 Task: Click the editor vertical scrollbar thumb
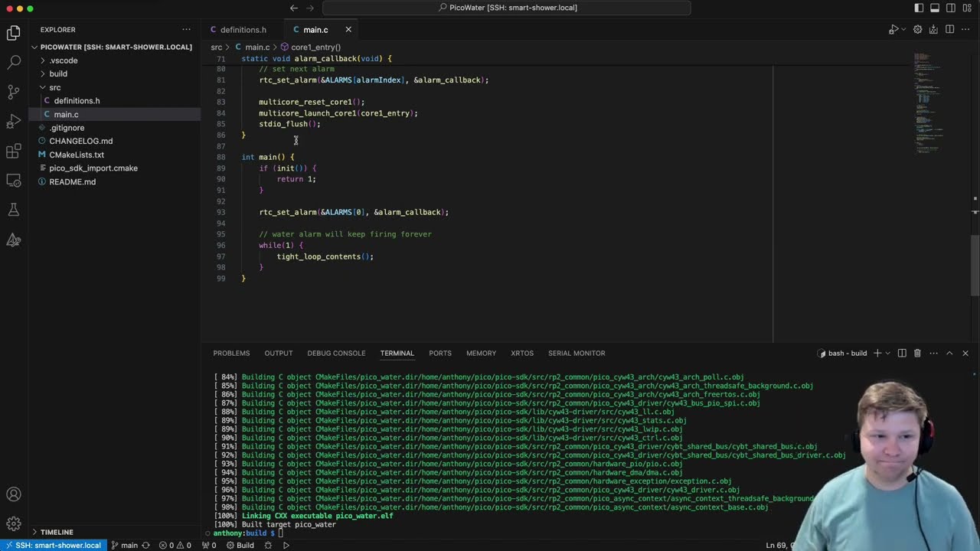click(x=975, y=265)
